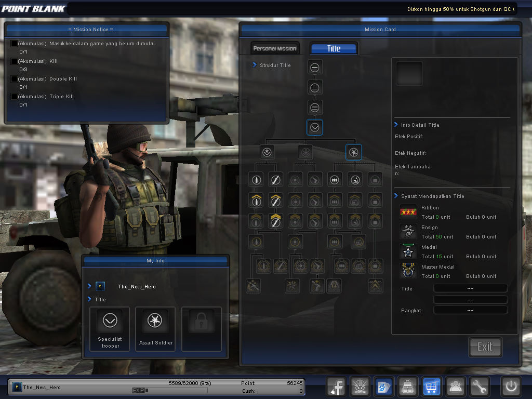Click the arrow beside Struktur Title
The width and height of the screenshot is (532, 399).
pyautogui.click(x=255, y=65)
